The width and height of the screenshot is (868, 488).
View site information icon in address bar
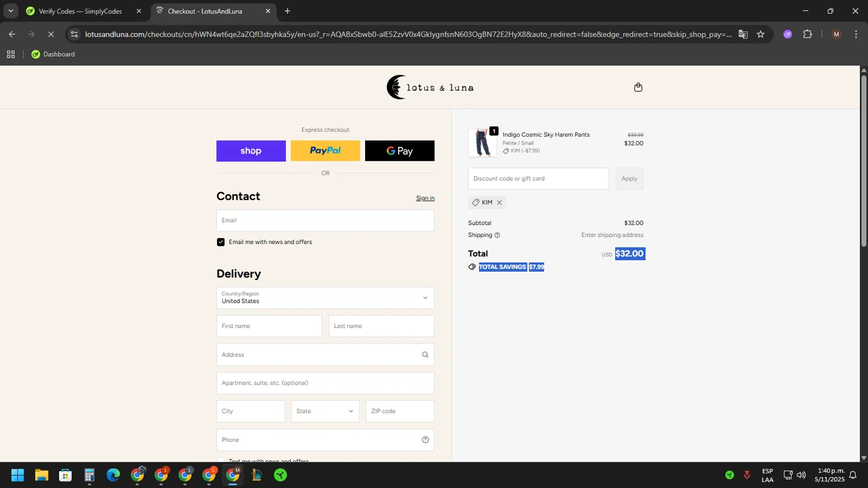click(x=74, y=34)
